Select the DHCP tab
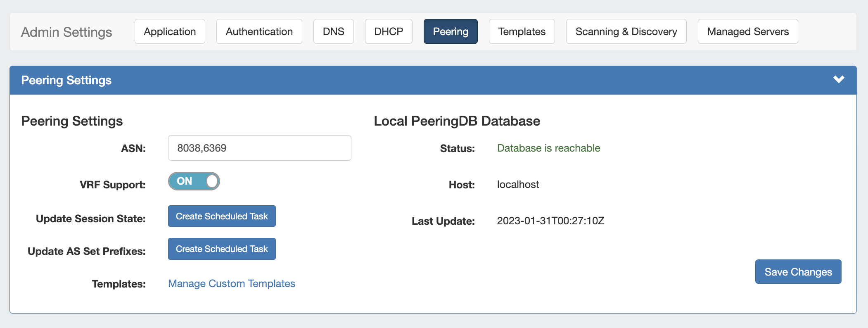This screenshot has width=868, height=328. click(x=388, y=31)
